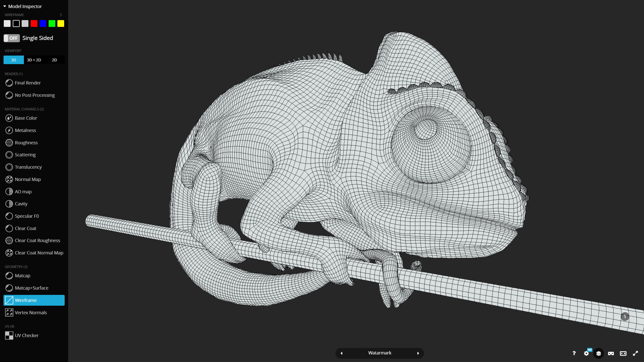This screenshot has height=362, width=644.
Task: Click the Clear Coat icon
Action: 9,229
